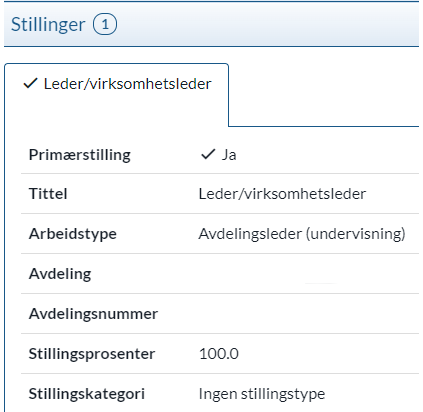Click the Ingen stillingstype value
423x412 pixels.
[x=262, y=394]
